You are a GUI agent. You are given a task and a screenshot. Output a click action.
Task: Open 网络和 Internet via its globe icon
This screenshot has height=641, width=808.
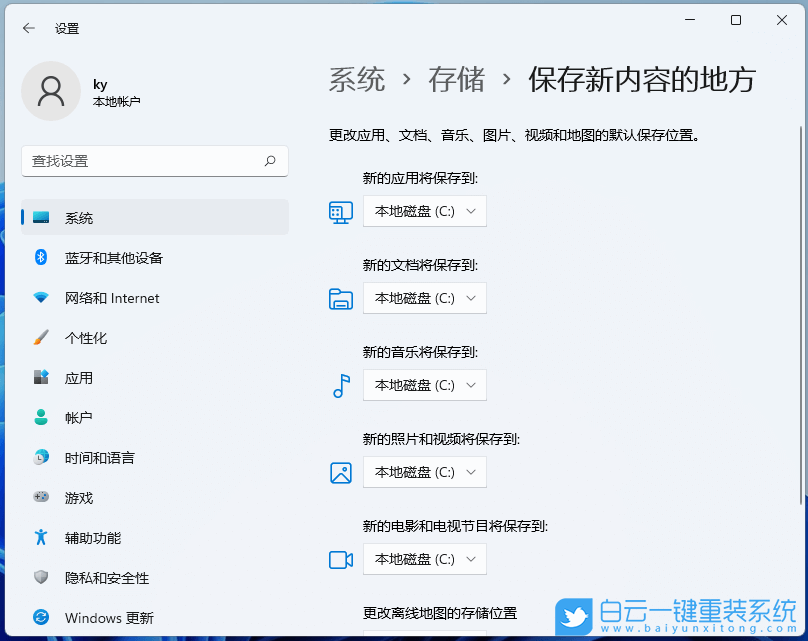pos(40,298)
